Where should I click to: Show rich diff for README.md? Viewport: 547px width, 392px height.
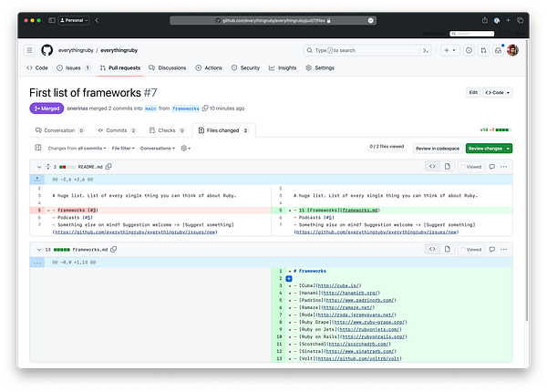[448, 166]
